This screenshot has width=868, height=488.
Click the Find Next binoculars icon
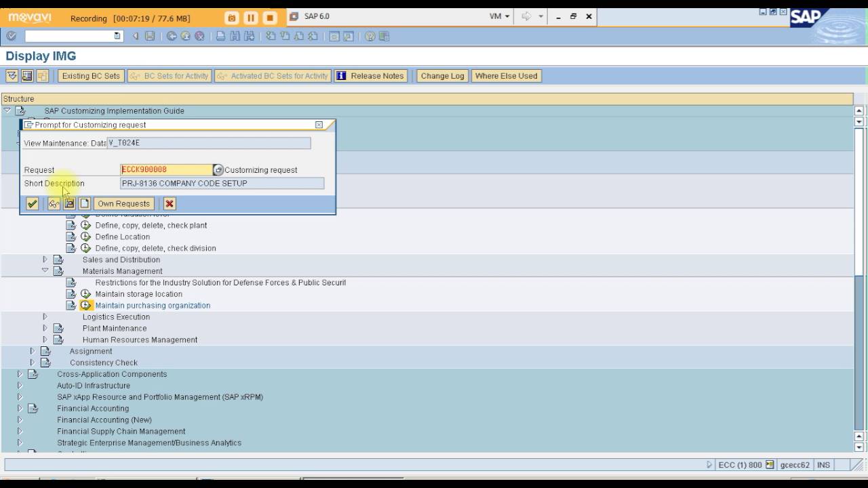(249, 36)
